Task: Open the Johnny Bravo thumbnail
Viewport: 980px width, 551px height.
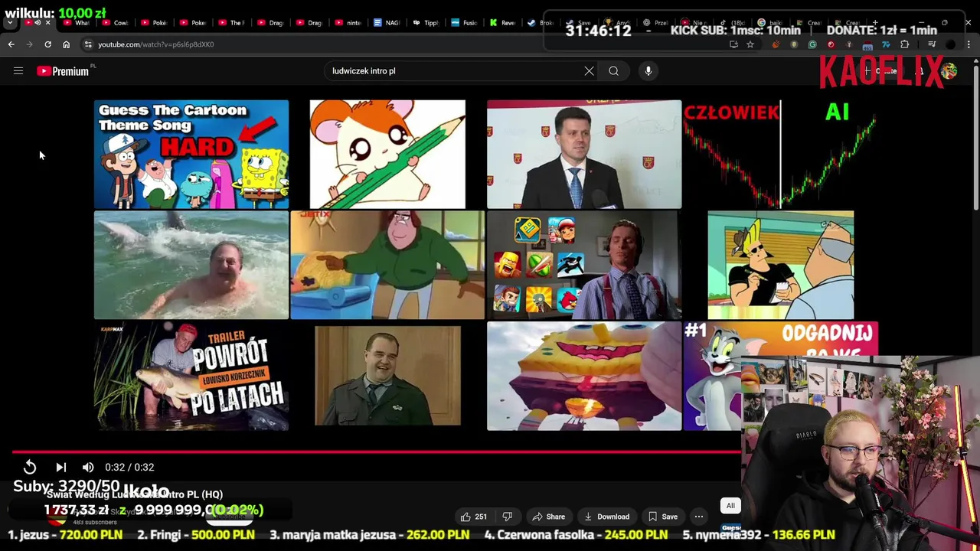Action: point(780,265)
